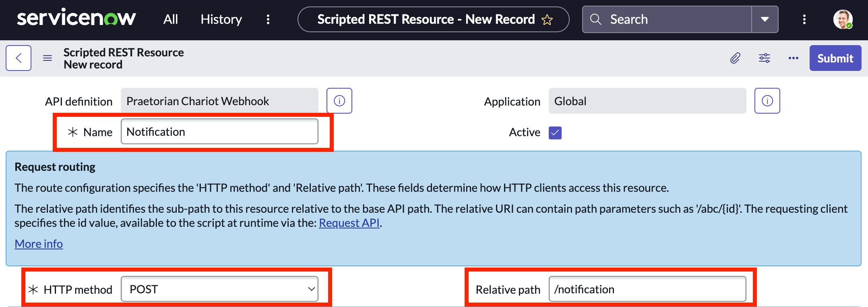Open the header overflow menu near avatar
The image size is (868, 307).
coord(804,19)
